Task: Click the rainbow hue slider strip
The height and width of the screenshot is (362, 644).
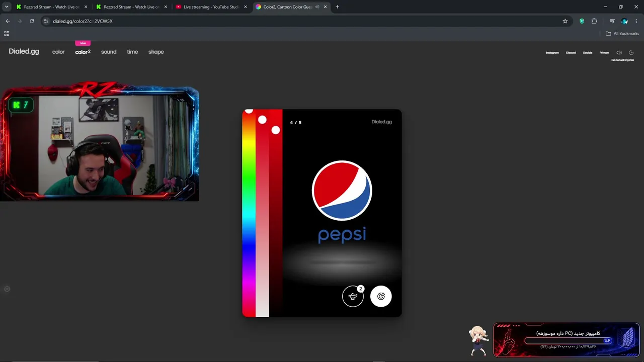Action: [x=249, y=213]
